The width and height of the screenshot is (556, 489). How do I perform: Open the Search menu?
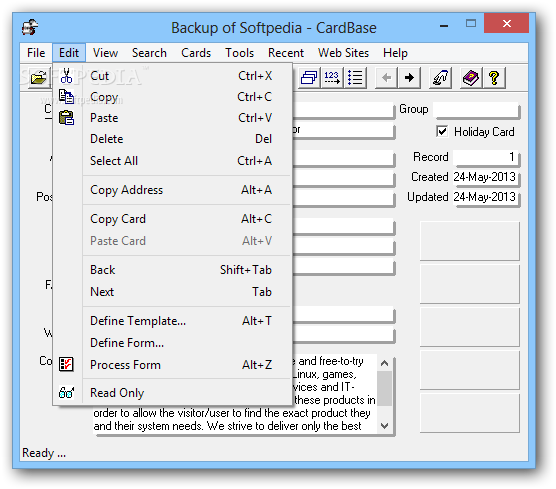click(149, 53)
